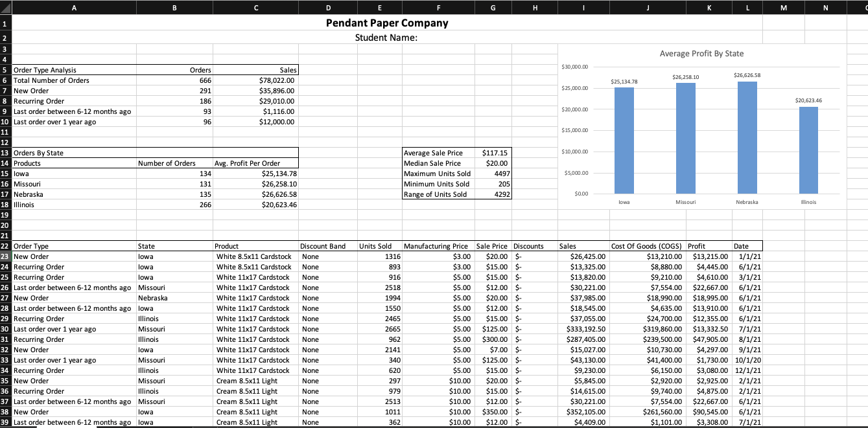Select row 22 header

(x=6, y=246)
